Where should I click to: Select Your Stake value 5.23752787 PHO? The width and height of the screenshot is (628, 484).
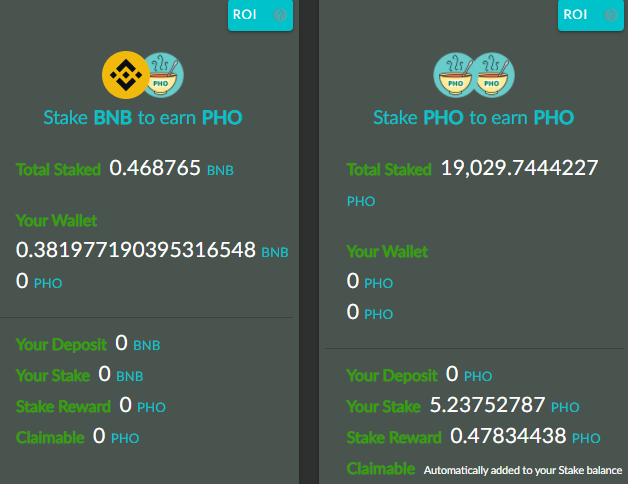(505, 405)
